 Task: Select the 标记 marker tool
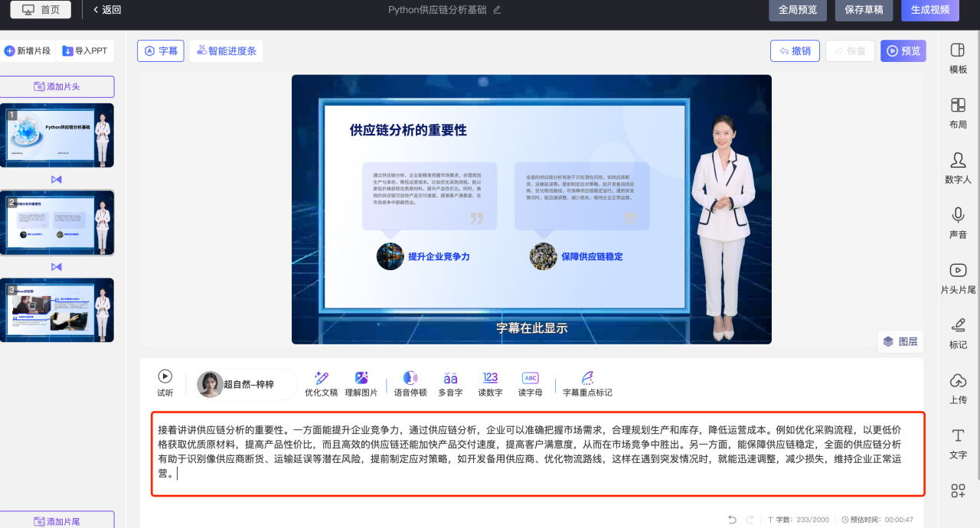958,325
